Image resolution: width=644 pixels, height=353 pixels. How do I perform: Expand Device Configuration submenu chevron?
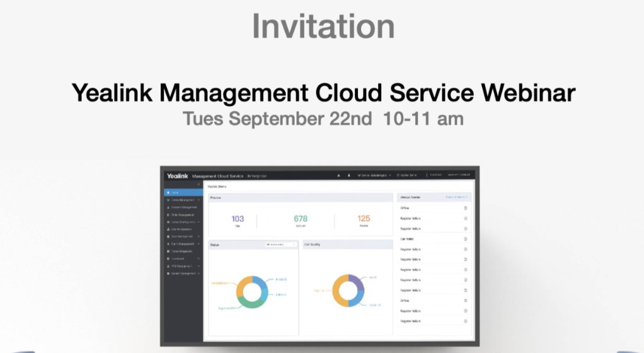[x=198, y=222]
